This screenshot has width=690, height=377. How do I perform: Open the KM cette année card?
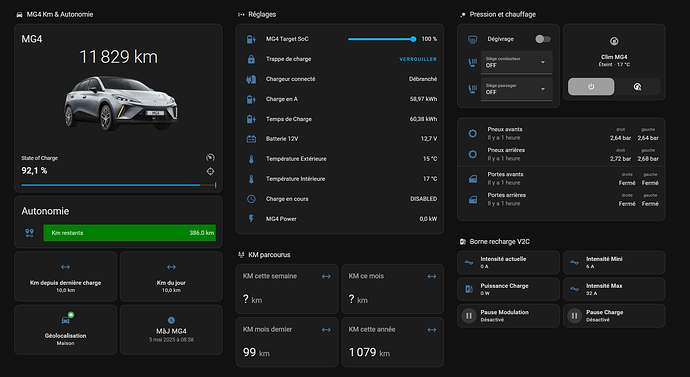pos(393,342)
